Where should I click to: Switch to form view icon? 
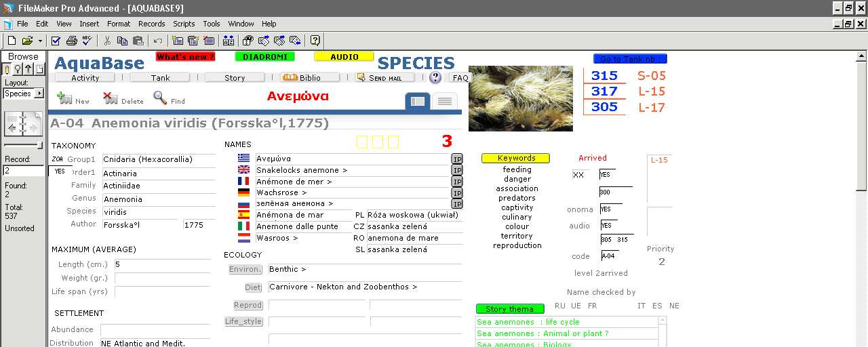(418, 101)
